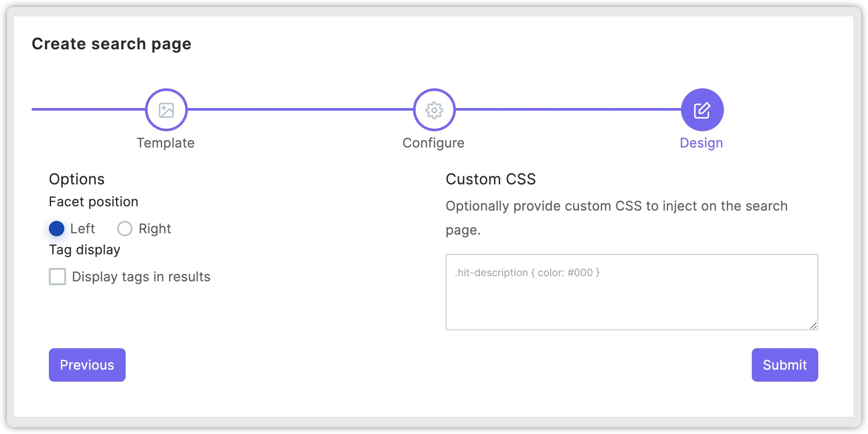Click the Template step label
868x434 pixels.
pos(166,142)
